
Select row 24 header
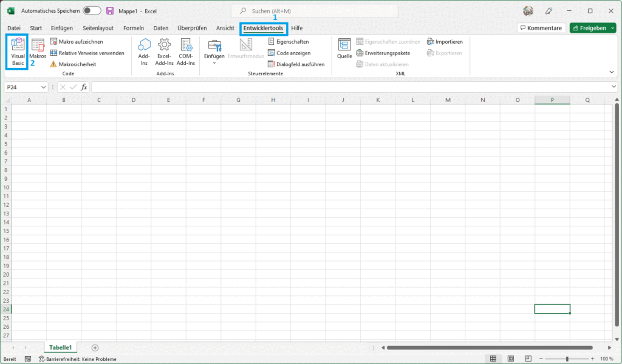pos(6,309)
